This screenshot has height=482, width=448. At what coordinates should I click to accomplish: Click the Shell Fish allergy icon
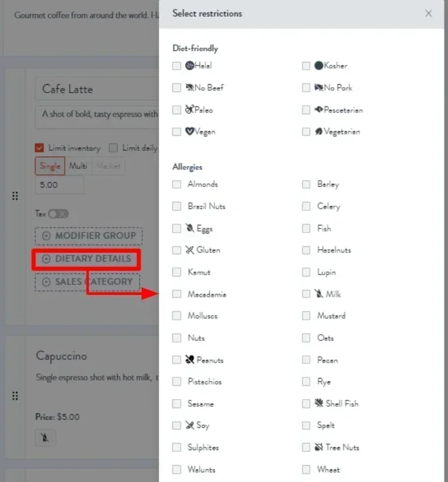(x=319, y=403)
